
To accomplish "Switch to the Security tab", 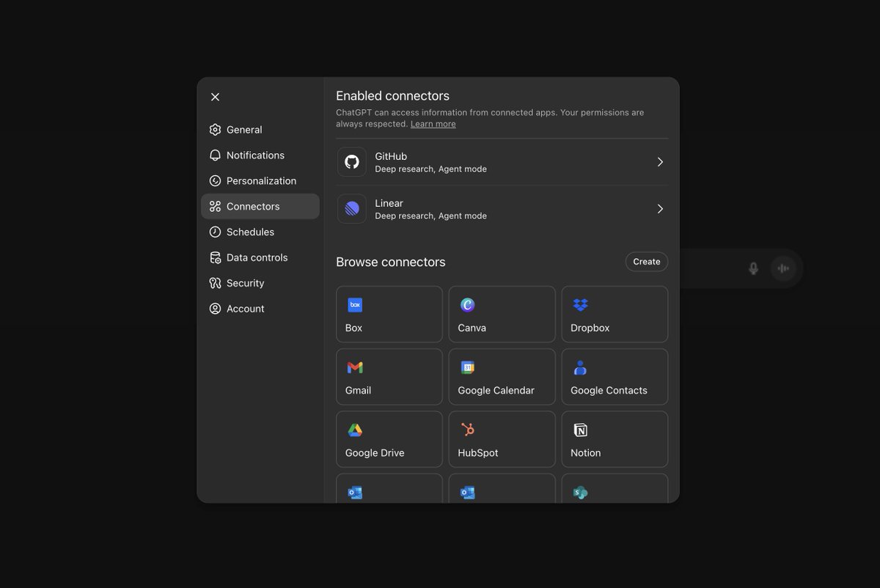I will 260,283.
